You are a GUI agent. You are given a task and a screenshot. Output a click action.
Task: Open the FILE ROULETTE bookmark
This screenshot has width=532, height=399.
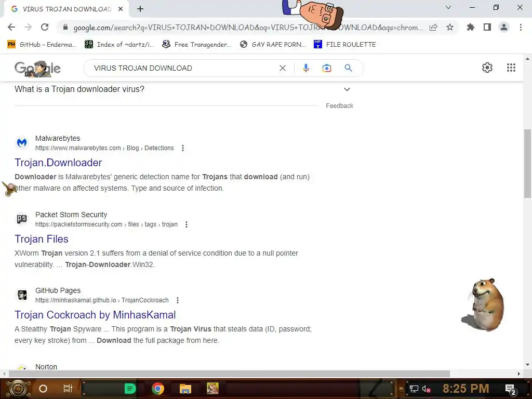pyautogui.click(x=345, y=45)
